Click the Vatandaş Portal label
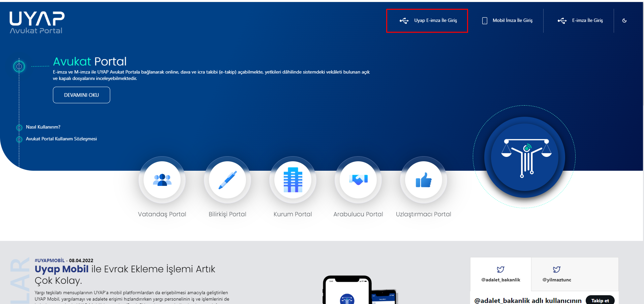Image resolution: width=644 pixels, height=304 pixels. click(x=162, y=214)
